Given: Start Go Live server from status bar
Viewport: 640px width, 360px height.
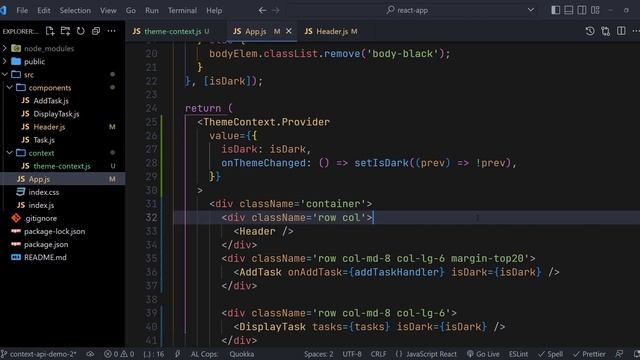Looking at the screenshot, I should coord(483,354).
